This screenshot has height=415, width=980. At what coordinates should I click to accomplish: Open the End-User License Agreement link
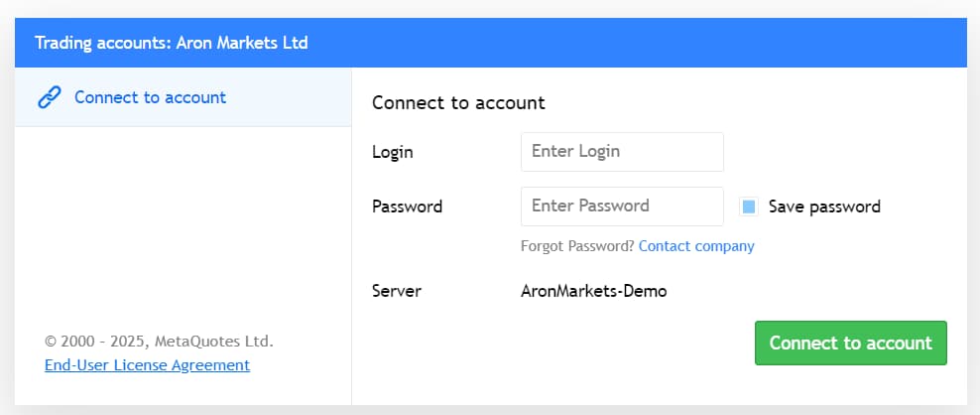pos(147,365)
